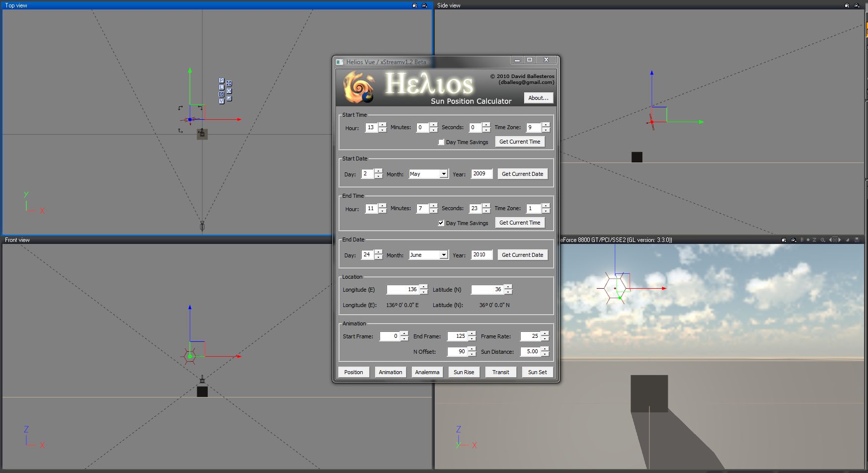The image size is (868, 473).
Task: Open the End Date Month dropdown
Action: coord(443,255)
